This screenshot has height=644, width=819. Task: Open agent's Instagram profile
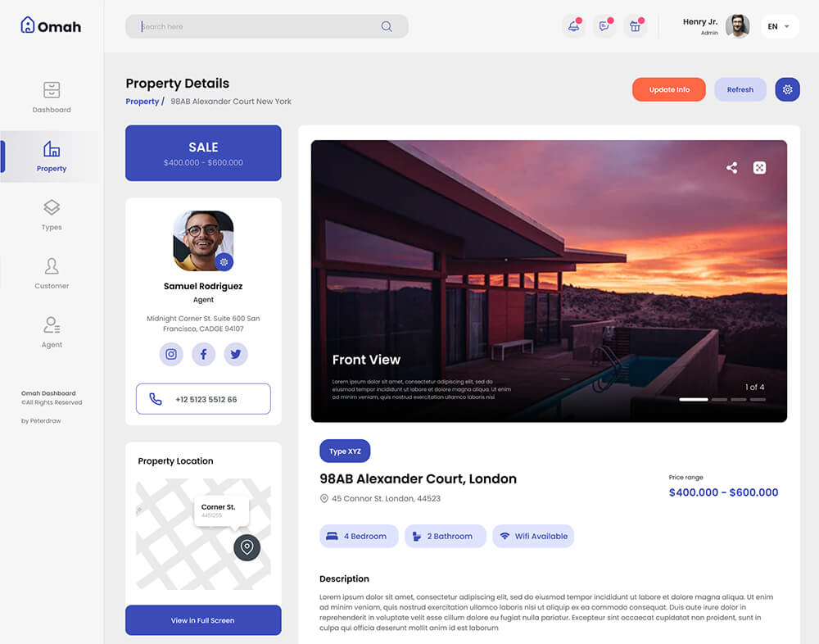click(171, 354)
